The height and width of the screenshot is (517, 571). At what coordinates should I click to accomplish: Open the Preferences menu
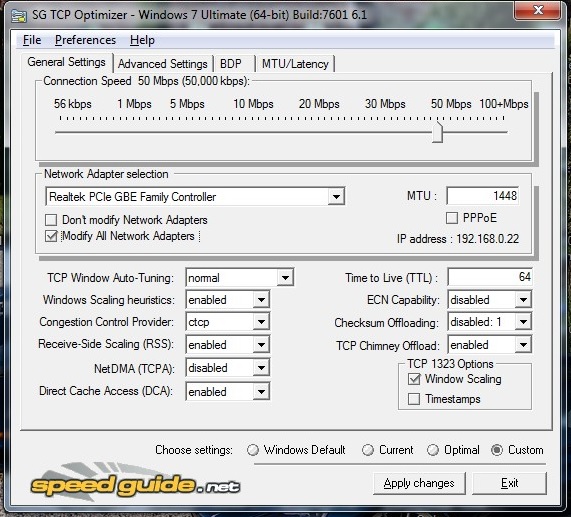tap(85, 40)
